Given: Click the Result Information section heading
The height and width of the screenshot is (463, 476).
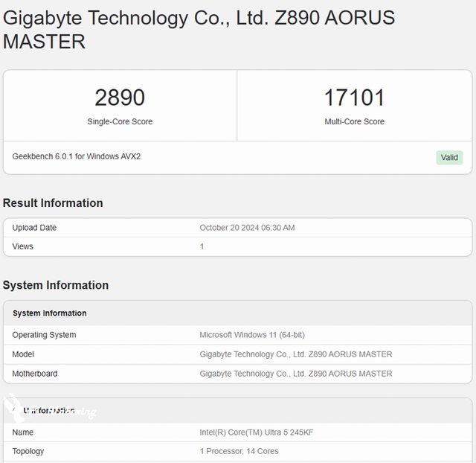Looking at the screenshot, I should point(53,203).
